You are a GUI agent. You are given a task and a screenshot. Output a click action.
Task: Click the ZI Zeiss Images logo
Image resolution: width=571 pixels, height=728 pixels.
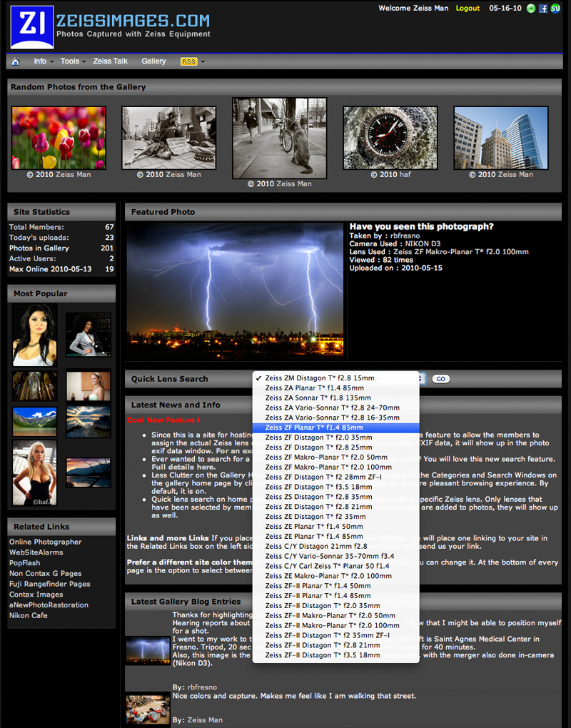pos(32,28)
